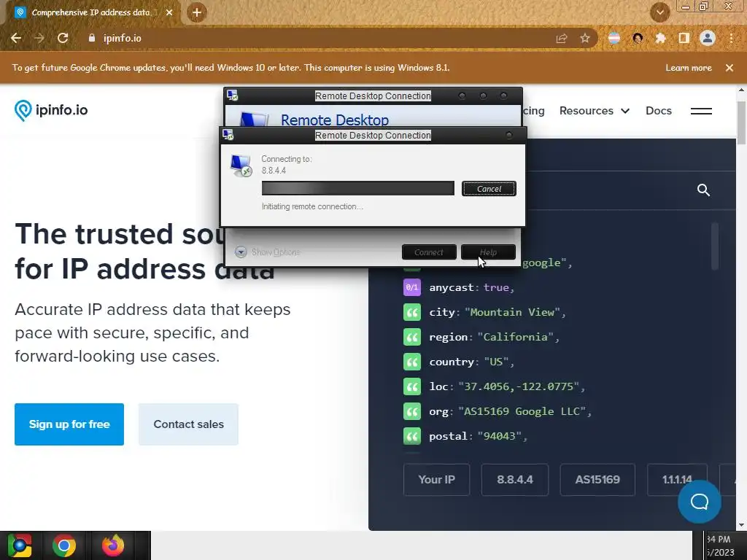Open the chat support bubble
Viewport: 747px width, 560px height.
700,502
